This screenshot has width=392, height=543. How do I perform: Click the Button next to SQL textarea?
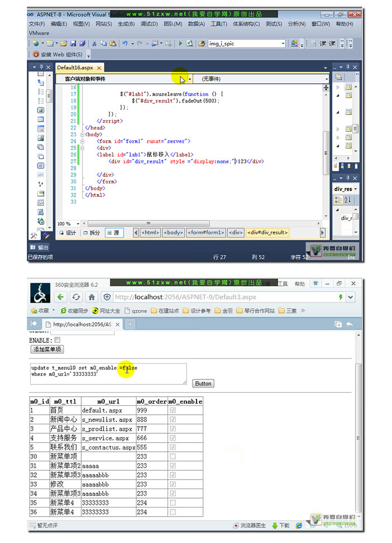(203, 383)
